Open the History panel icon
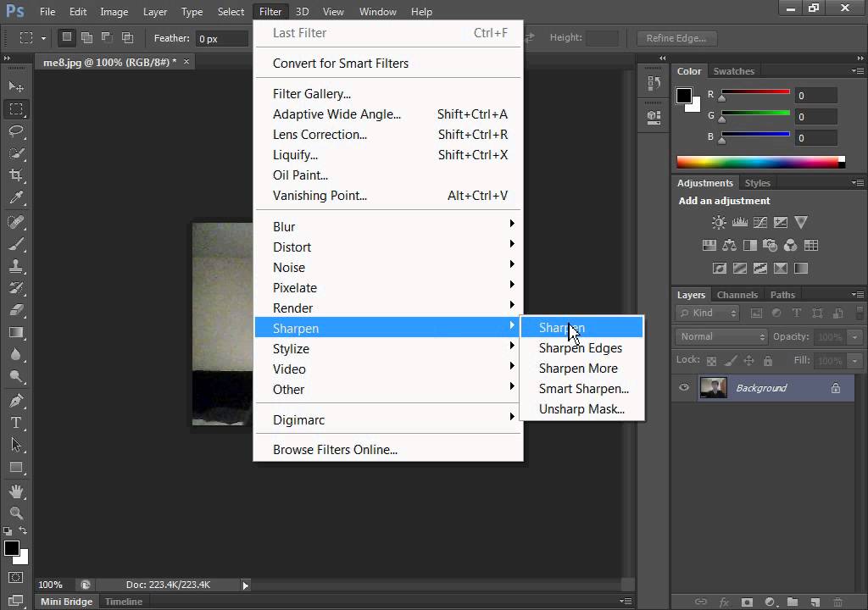 tap(654, 84)
